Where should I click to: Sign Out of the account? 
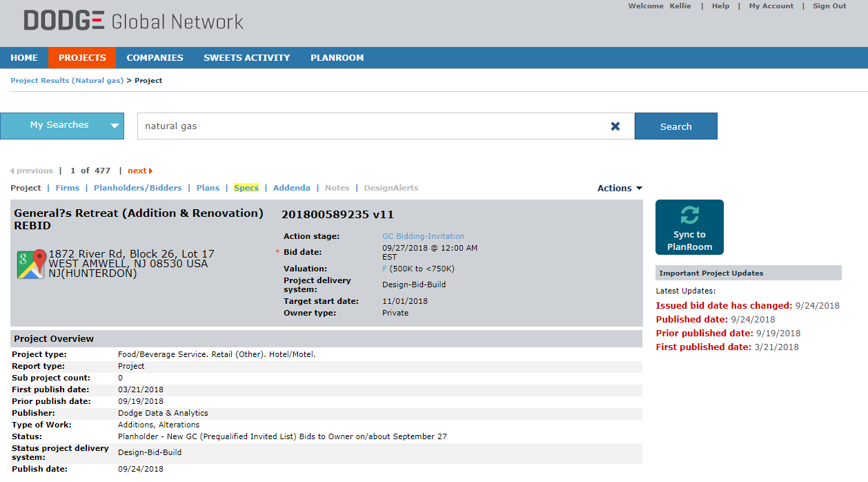(829, 6)
